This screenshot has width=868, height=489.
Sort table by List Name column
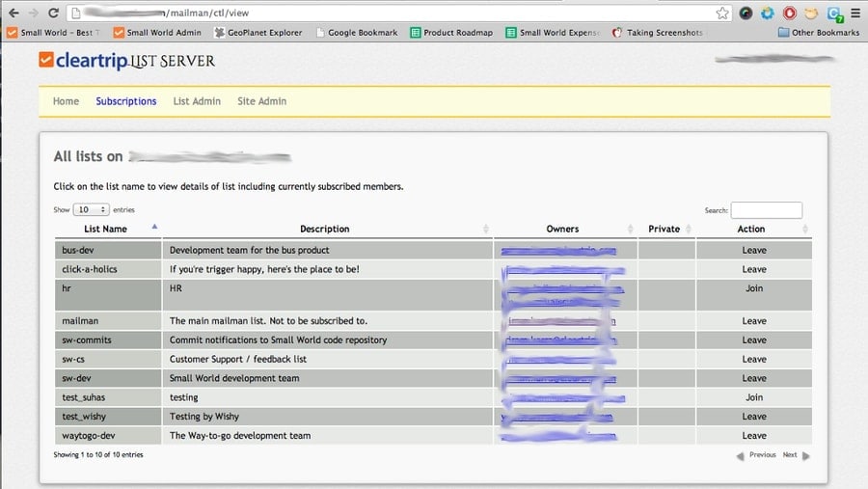[x=106, y=229]
